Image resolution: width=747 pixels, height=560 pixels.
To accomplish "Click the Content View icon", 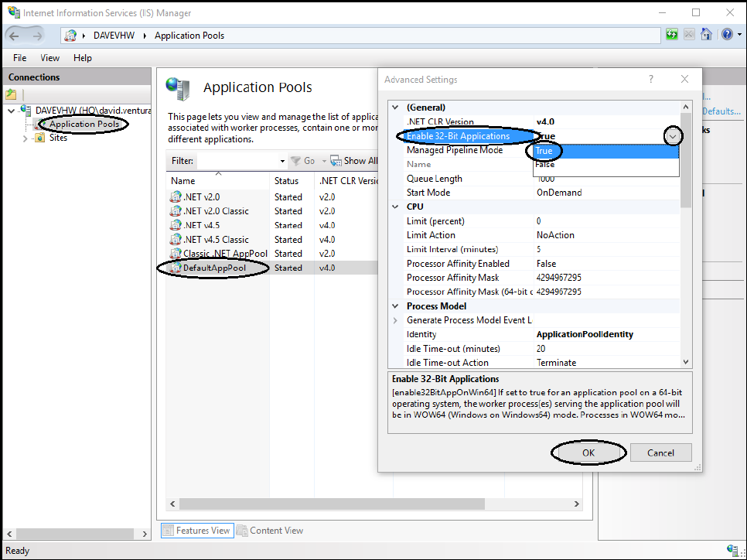I will 242,531.
